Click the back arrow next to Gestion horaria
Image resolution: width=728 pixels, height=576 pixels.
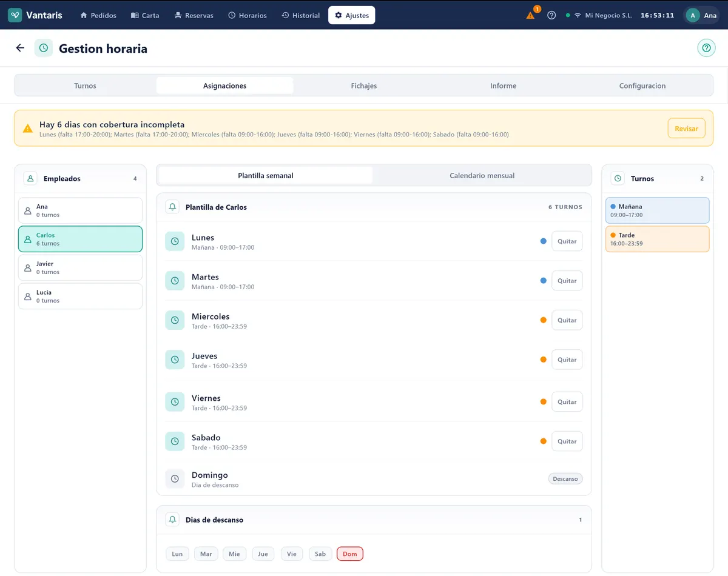(20, 48)
